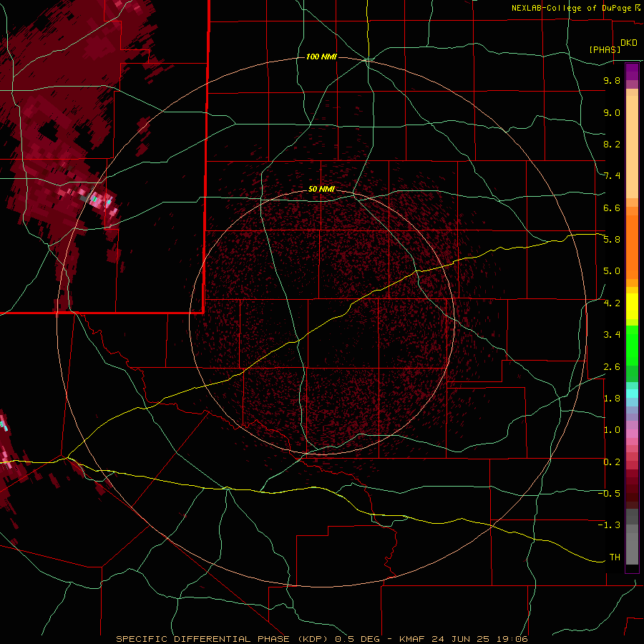Click the 6.6 value on color scale

coord(612,208)
